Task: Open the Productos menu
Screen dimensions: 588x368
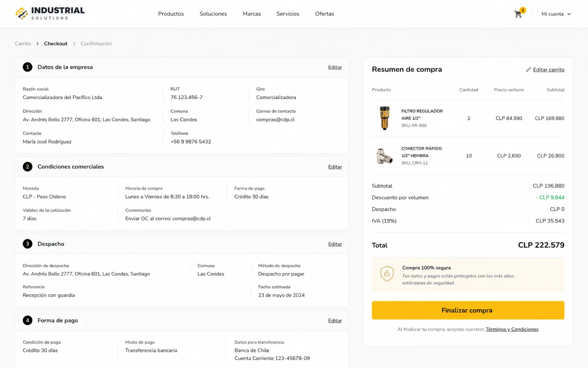Action: [171, 14]
